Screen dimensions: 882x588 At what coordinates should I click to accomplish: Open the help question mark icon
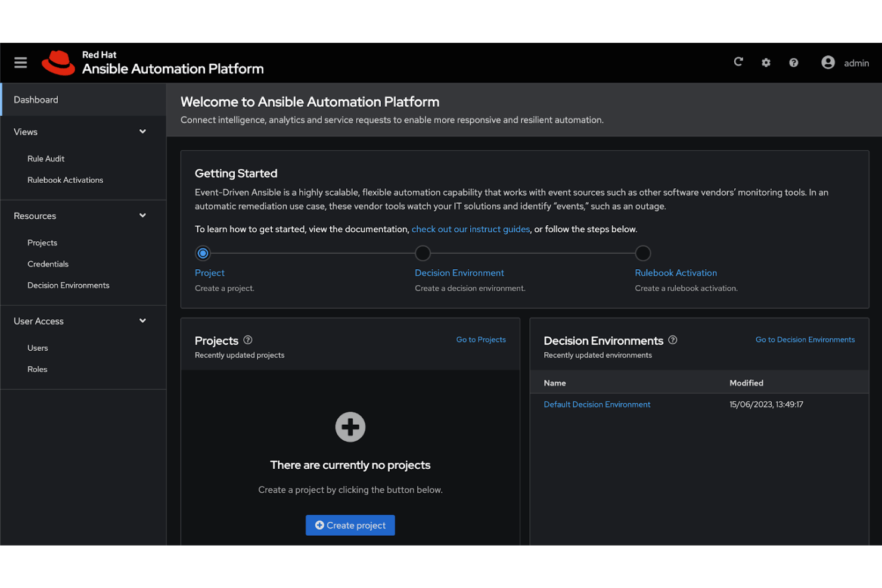[x=794, y=63]
